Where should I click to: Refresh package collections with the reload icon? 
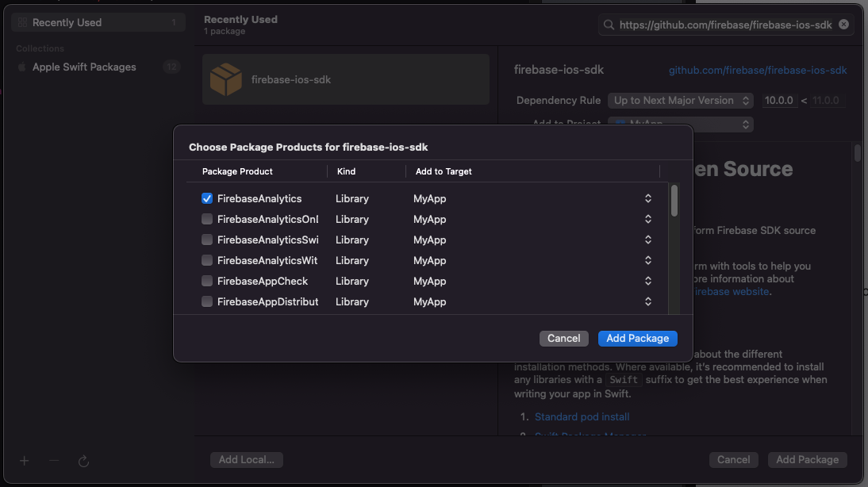pyautogui.click(x=83, y=461)
